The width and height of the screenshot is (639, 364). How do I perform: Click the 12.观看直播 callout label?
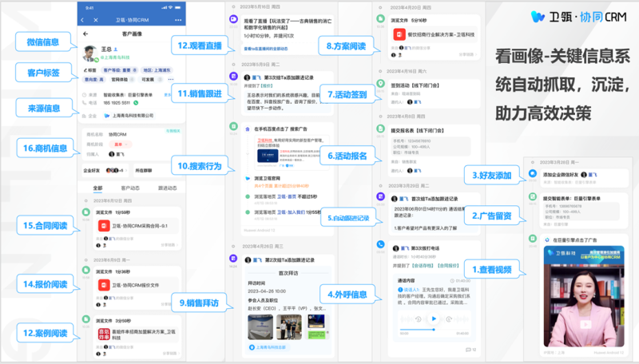coord(204,46)
